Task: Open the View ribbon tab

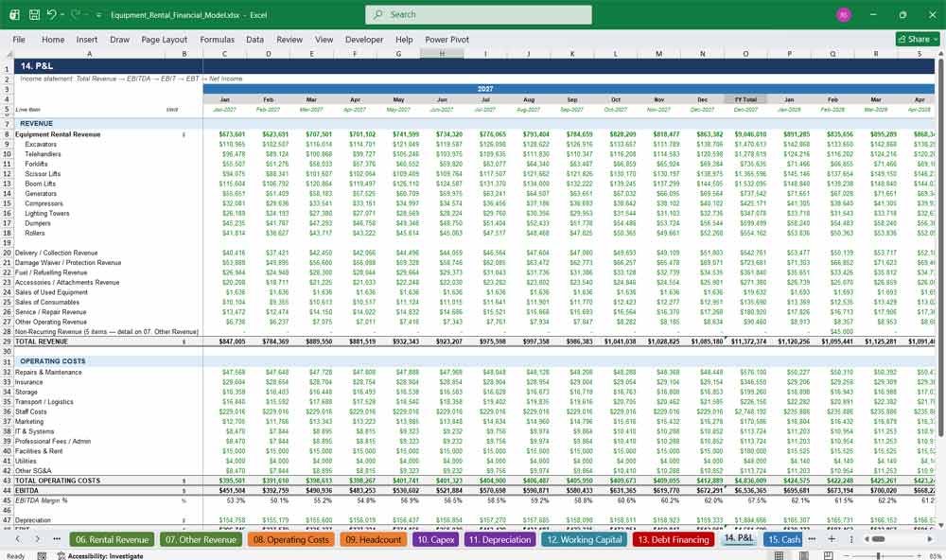Action: (x=324, y=39)
